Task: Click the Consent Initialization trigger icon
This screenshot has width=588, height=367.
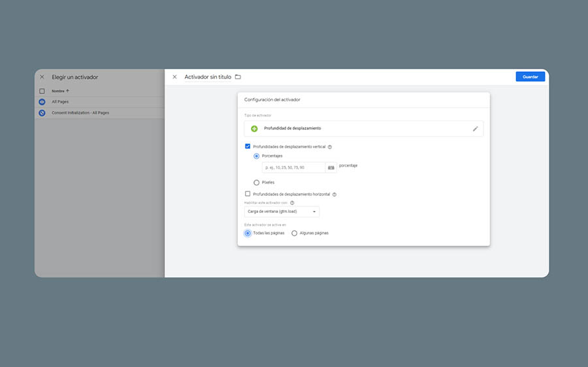Action: [x=42, y=113]
